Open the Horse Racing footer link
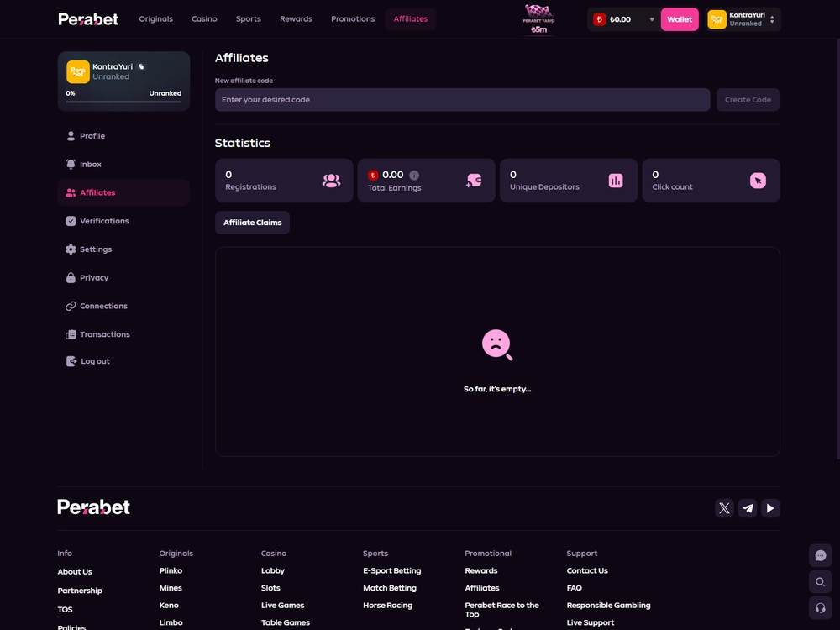This screenshot has width=840, height=630. [x=387, y=606]
